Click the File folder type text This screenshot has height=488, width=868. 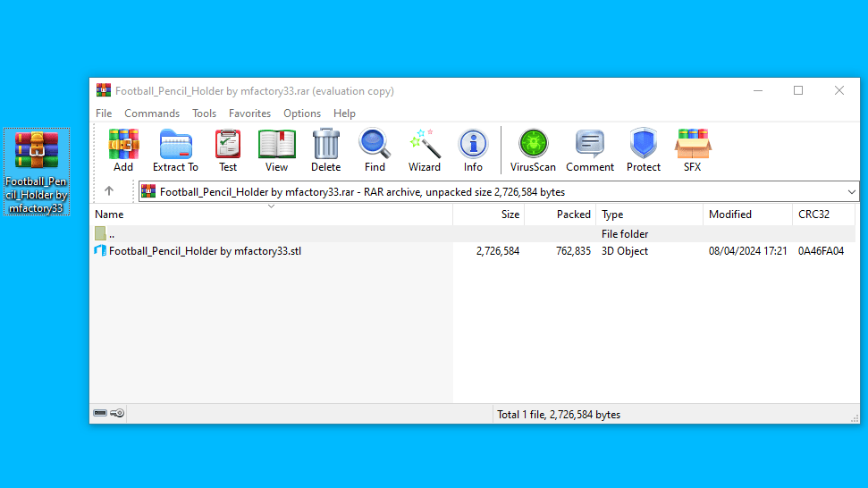coord(625,234)
